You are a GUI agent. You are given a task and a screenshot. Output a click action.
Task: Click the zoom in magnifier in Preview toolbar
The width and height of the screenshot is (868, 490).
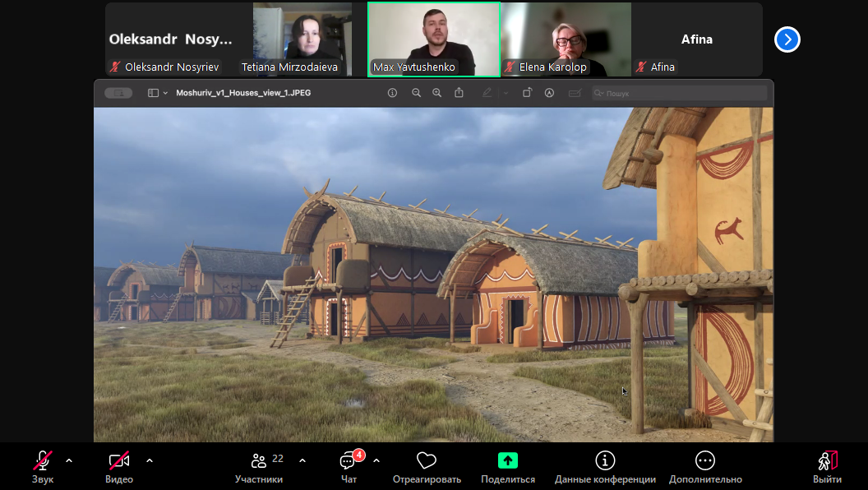436,93
